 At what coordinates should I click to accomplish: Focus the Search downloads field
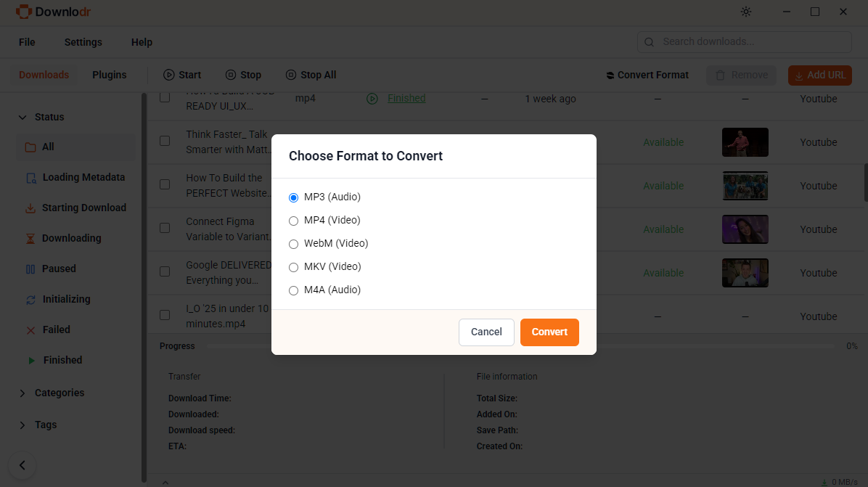pos(751,42)
